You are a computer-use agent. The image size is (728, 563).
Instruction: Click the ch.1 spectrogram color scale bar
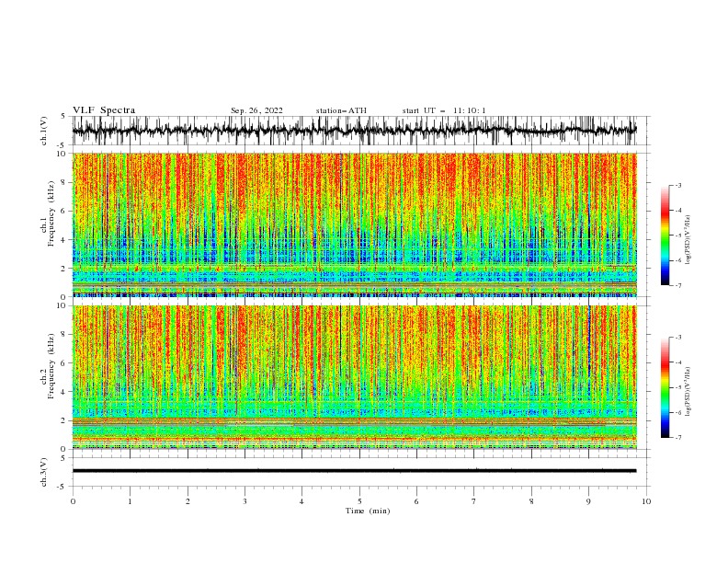pos(665,236)
